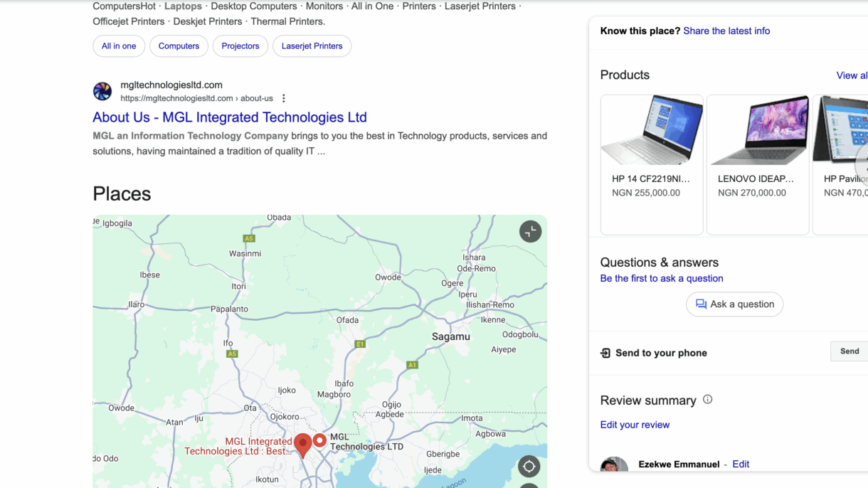Click the map's my-location crosshair icon
Image resolution: width=868 pixels, height=488 pixels.
click(x=529, y=467)
